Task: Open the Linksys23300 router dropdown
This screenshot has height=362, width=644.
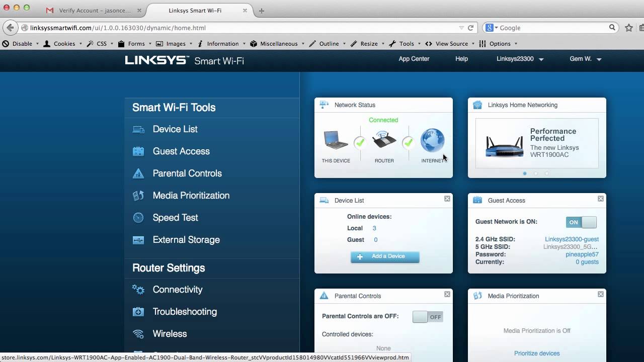Action: click(520, 59)
